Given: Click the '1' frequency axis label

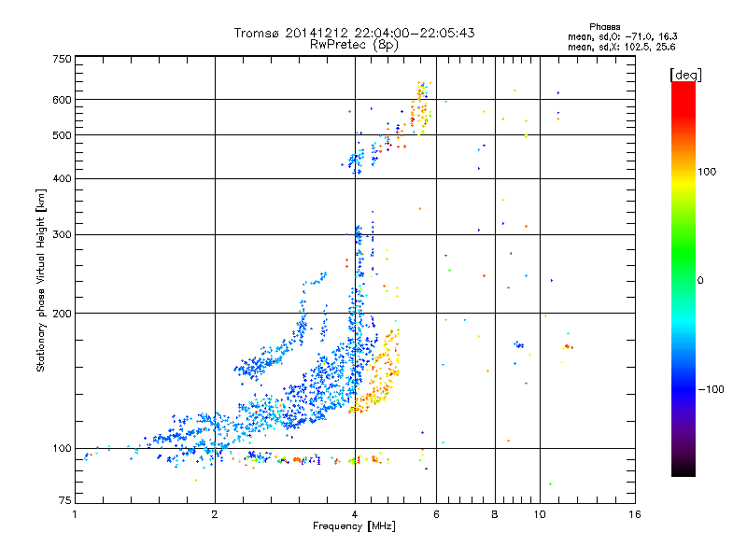Looking at the screenshot, I should pos(75,515).
